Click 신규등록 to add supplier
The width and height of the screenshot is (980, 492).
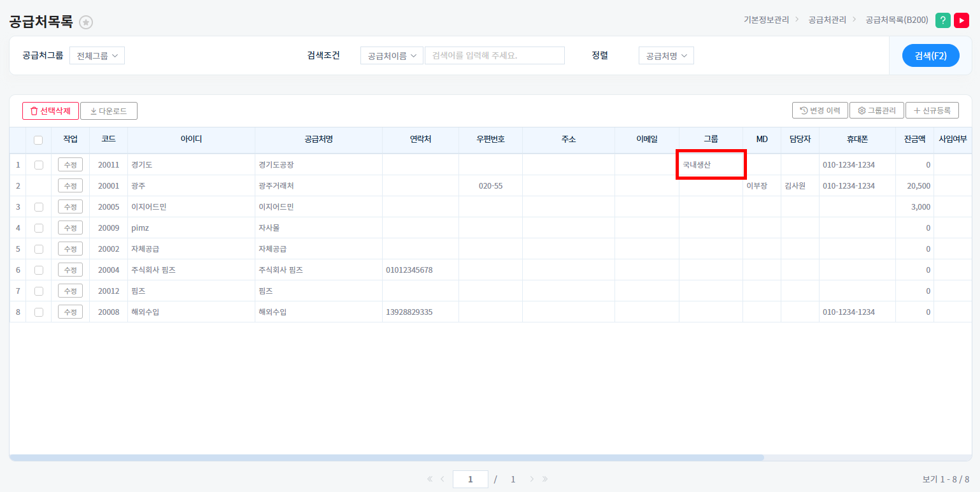pyautogui.click(x=932, y=110)
